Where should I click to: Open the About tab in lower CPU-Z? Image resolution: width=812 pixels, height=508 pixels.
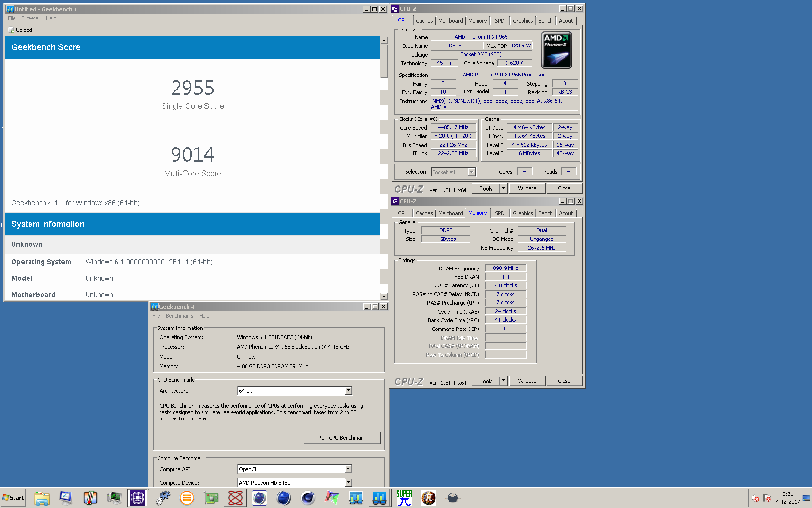pos(566,213)
